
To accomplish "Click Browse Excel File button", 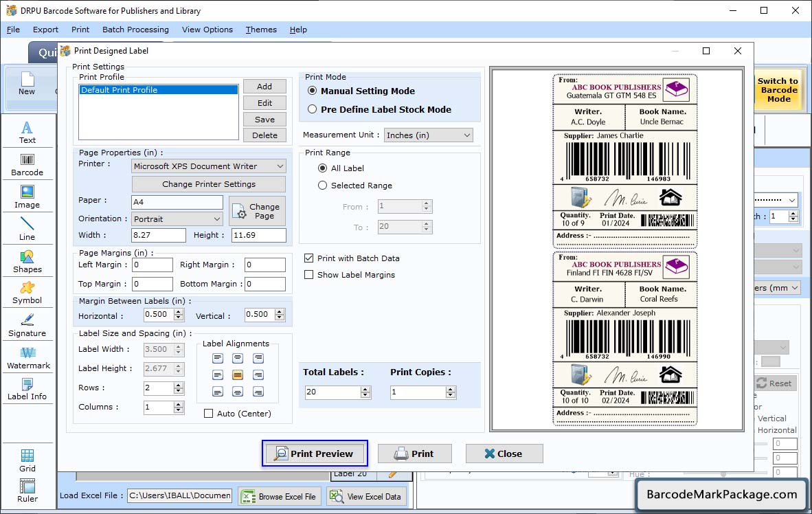I will (280, 496).
